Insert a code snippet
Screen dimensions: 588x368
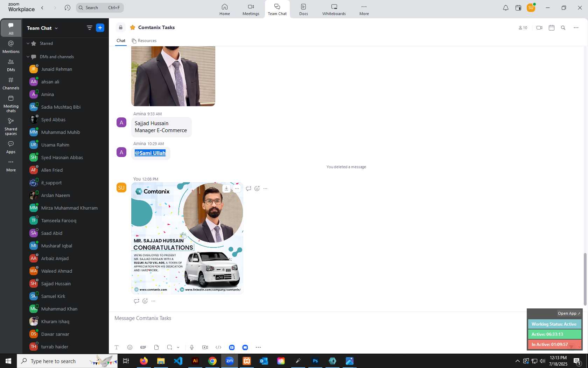click(x=218, y=347)
